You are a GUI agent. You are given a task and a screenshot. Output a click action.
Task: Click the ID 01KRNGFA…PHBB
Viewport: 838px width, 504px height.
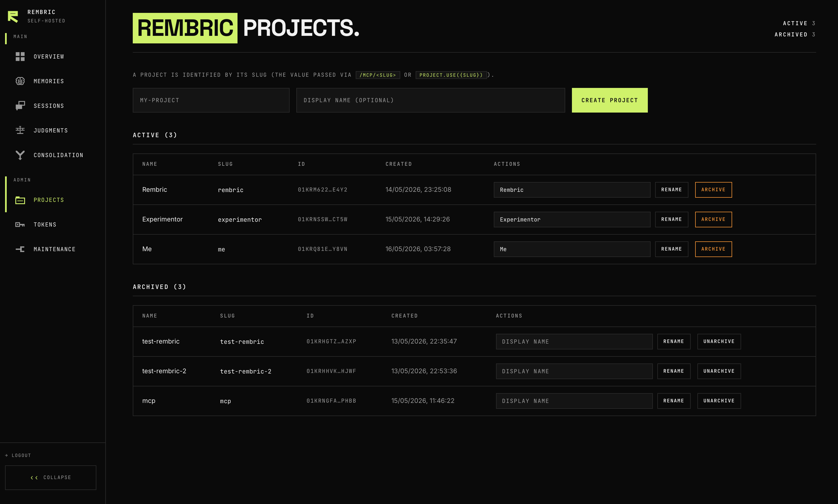point(331,401)
